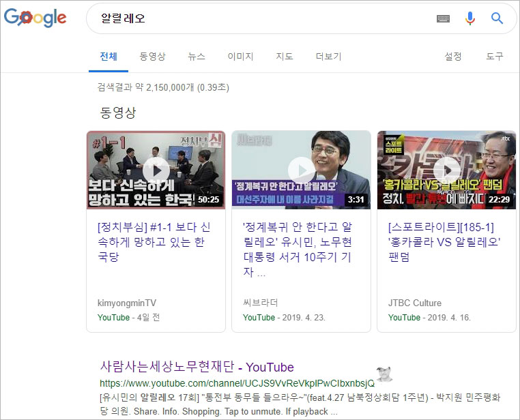The height and width of the screenshot is (420, 520).
Task: Open the 도구 search tools
Action: [x=495, y=57]
